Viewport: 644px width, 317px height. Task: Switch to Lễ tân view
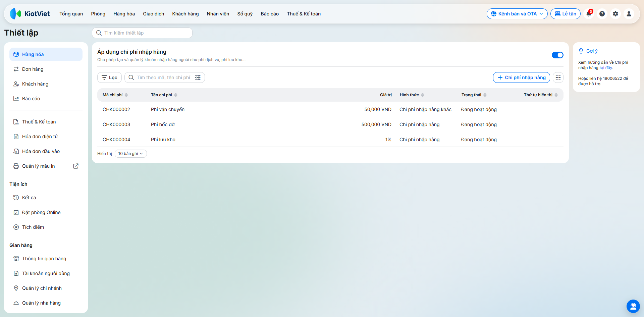tap(566, 14)
